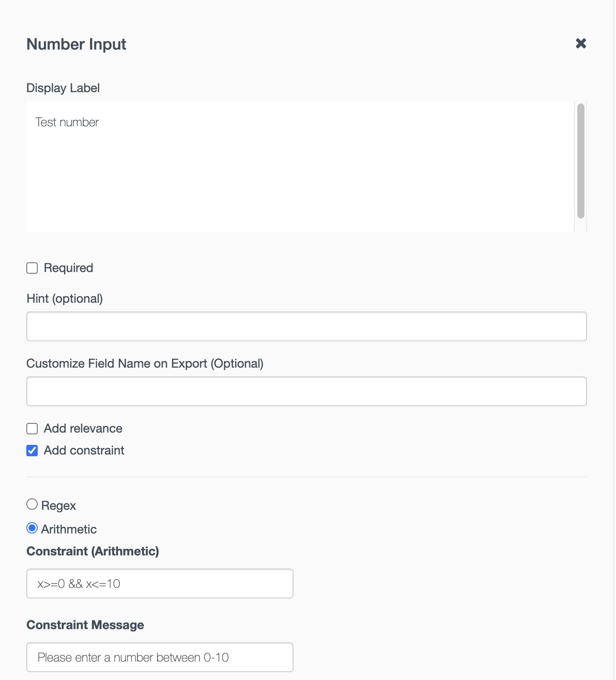Image resolution: width=616 pixels, height=680 pixels.
Task: Select the Arithmetic radio button
Action: (x=32, y=528)
